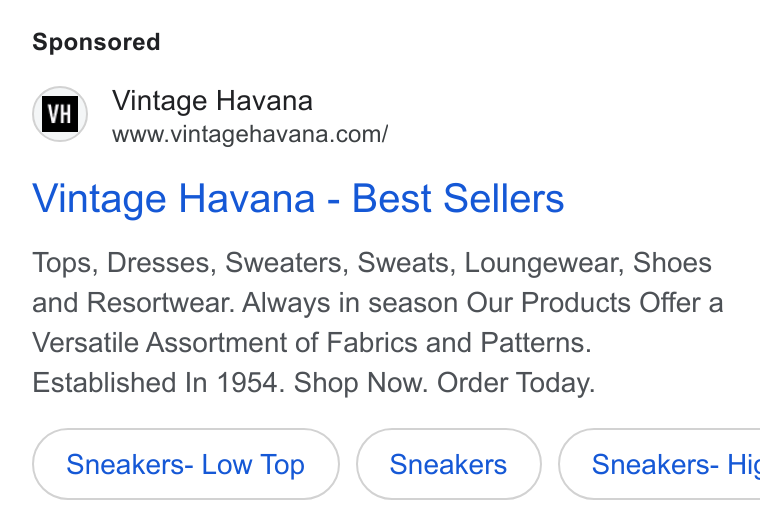
Task: Open the partially visible Sneakers- High chip
Action: coord(659,464)
